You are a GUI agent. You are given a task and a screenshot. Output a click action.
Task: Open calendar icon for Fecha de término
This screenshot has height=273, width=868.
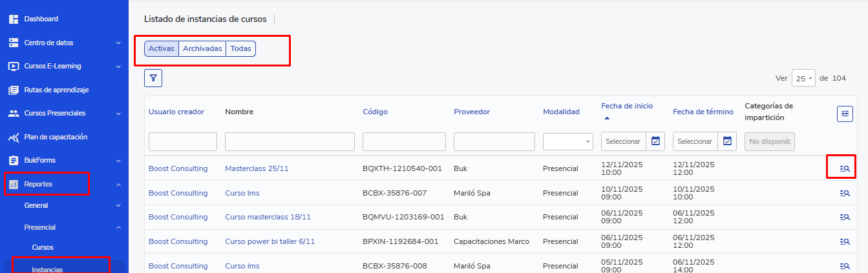pyautogui.click(x=727, y=141)
